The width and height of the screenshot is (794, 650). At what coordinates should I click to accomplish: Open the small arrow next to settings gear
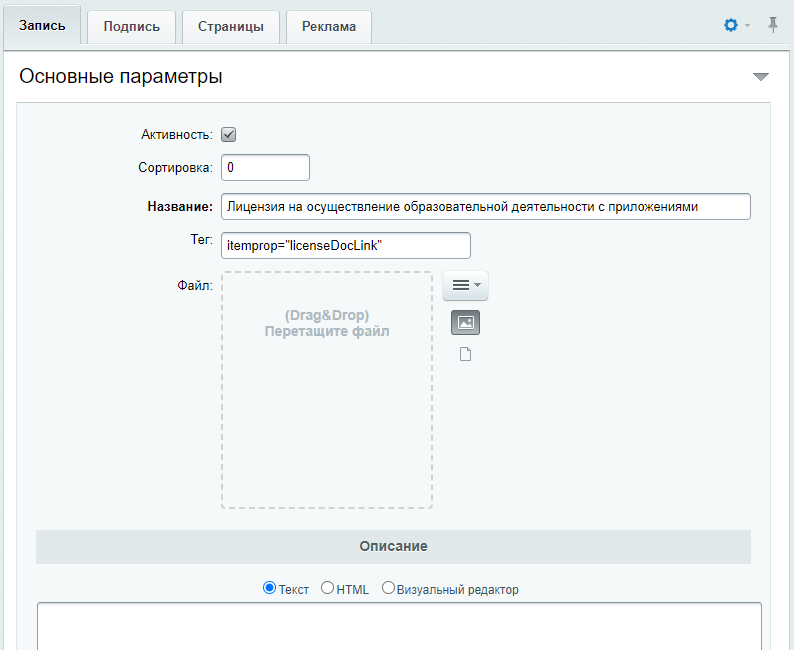point(747,25)
